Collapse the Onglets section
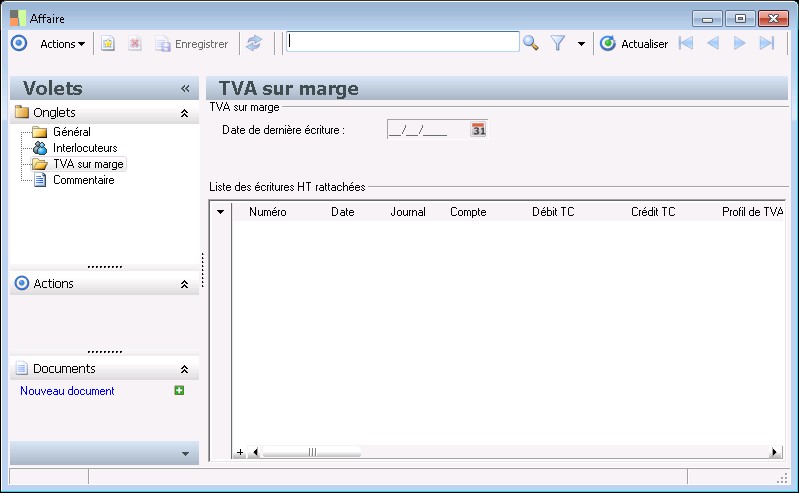This screenshot has height=493, width=799. tap(184, 113)
